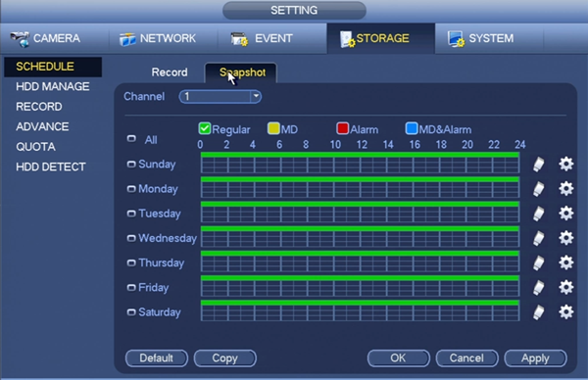Switch to the Record tab
Viewport: 588px width, 380px height.
(170, 72)
